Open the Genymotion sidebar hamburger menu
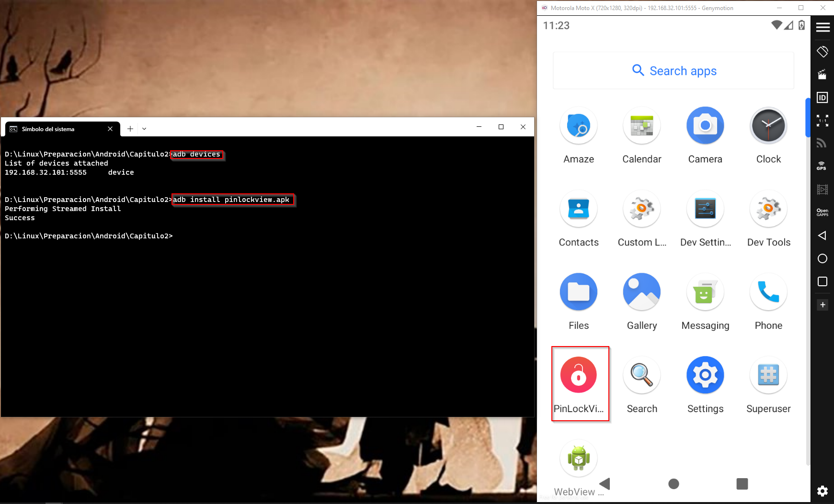Image resolution: width=834 pixels, height=504 pixels. point(823,27)
